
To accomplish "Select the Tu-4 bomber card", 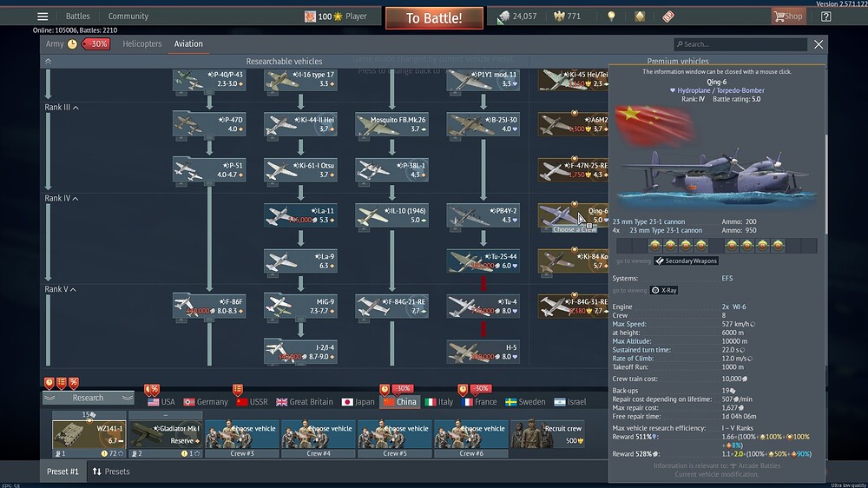I will [483, 306].
